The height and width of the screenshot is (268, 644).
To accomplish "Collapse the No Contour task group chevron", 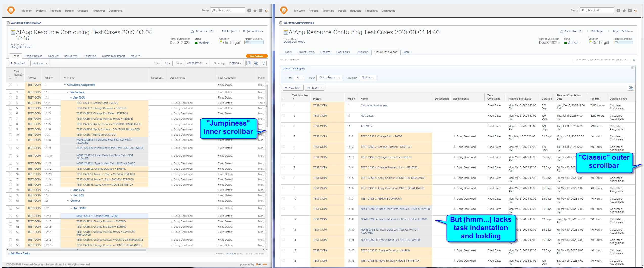I will 68,92.
